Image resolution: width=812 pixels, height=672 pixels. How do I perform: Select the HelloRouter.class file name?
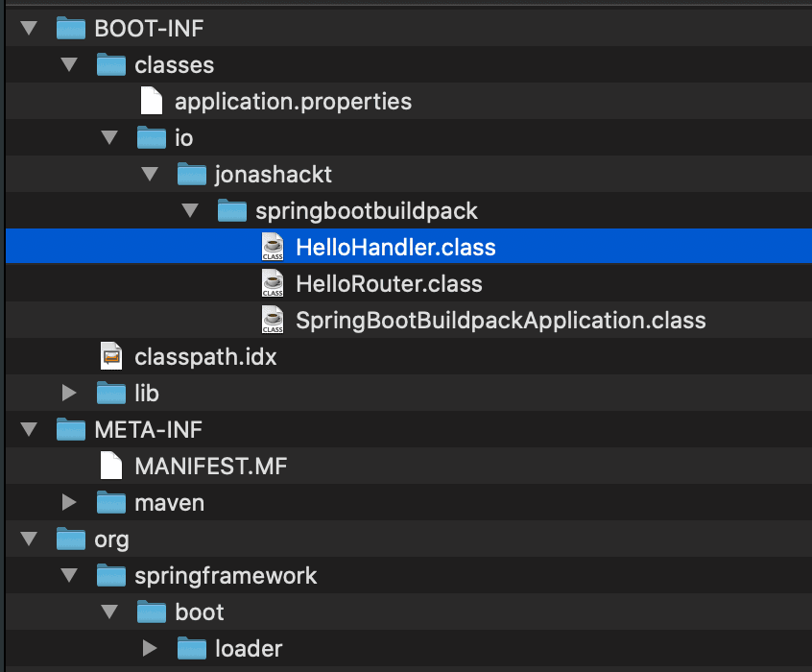[389, 284]
